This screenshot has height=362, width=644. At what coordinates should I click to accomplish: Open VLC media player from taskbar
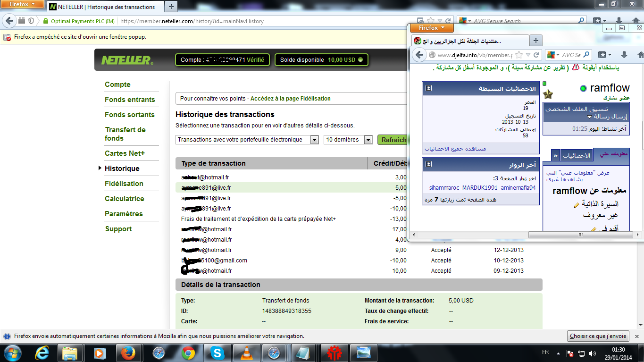point(246,353)
